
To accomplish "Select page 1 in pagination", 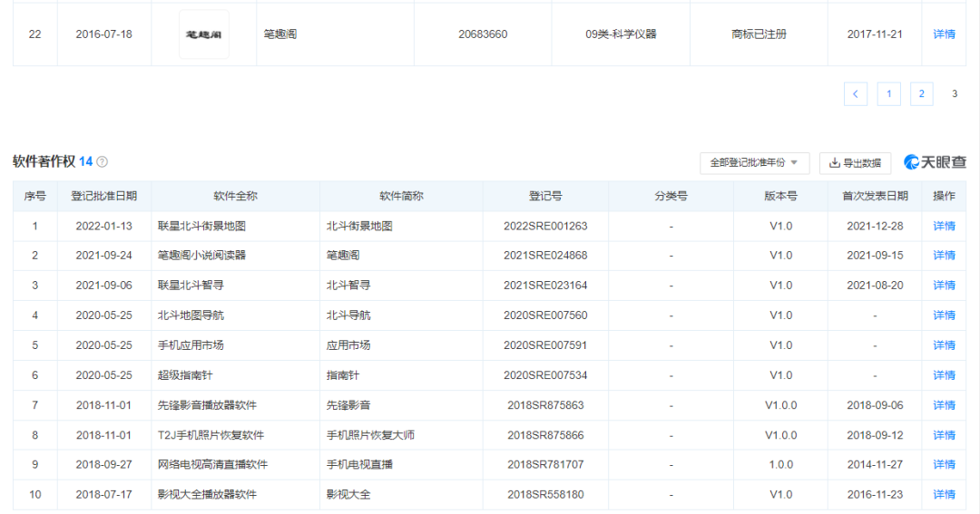I will [x=888, y=94].
